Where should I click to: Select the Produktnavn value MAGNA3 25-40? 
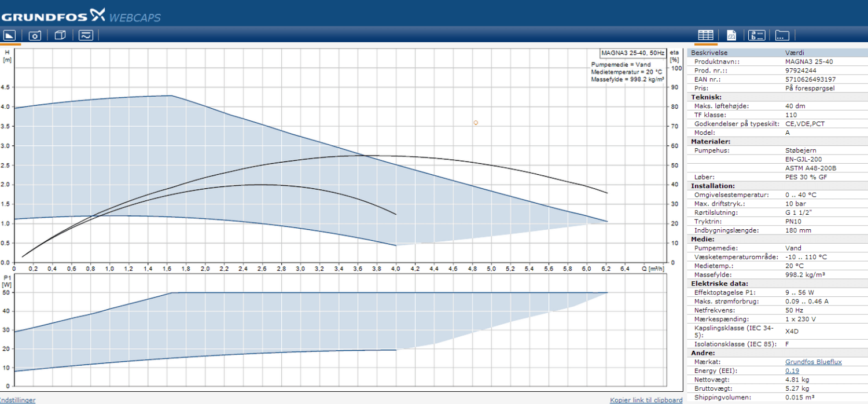[x=809, y=61]
